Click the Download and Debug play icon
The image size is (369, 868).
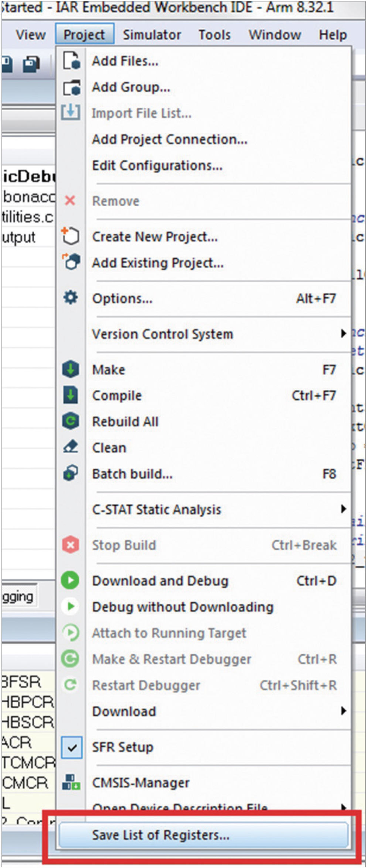(70, 580)
